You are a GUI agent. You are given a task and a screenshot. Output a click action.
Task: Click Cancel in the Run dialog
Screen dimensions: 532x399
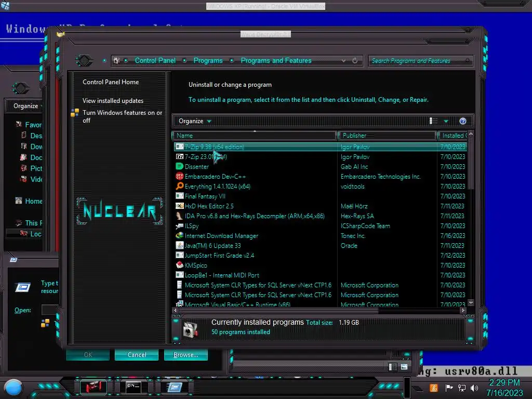click(x=137, y=354)
